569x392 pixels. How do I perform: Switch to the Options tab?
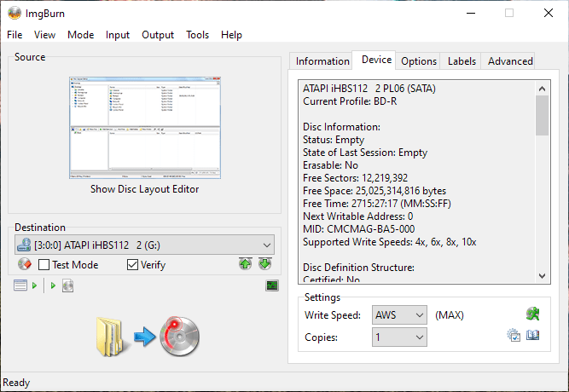pyautogui.click(x=418, y=61)
